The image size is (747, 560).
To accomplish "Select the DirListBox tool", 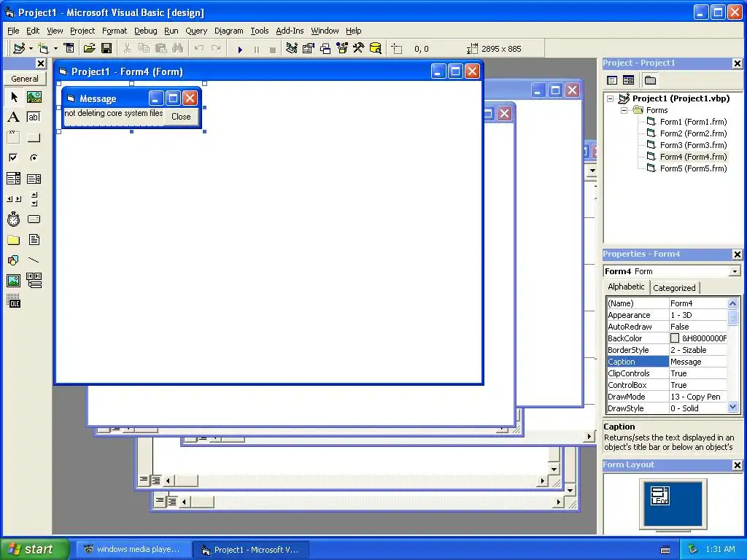I will coord(14,239).
